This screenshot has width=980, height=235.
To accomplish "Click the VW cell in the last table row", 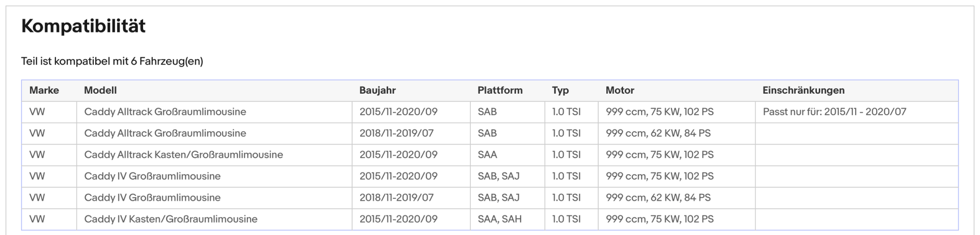I will 37,219.
